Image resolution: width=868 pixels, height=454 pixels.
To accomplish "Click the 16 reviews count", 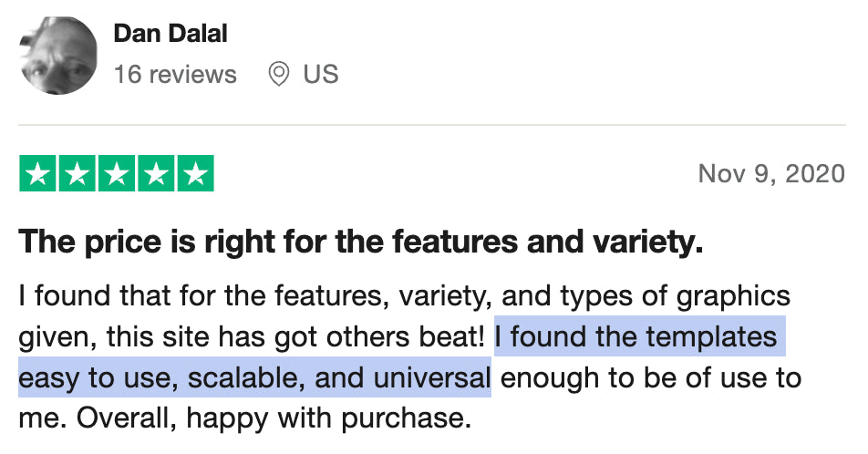I will (175, 74).
